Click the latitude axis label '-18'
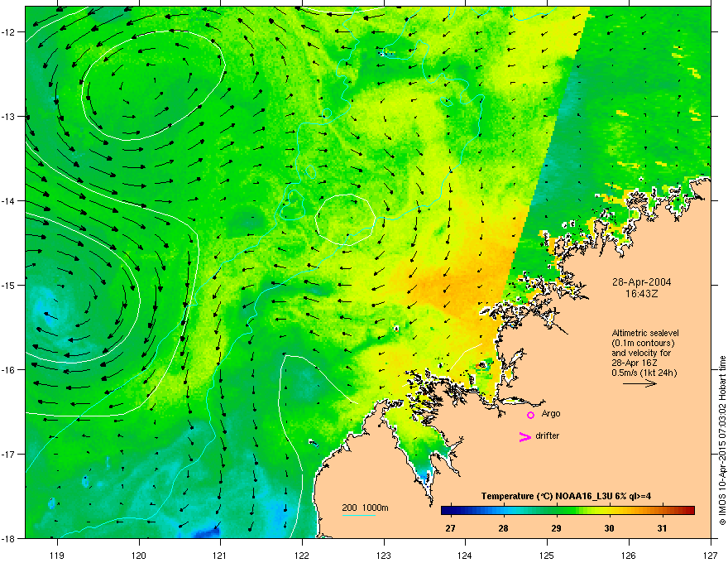Screen dimensions: 728x563 point(8,538)
